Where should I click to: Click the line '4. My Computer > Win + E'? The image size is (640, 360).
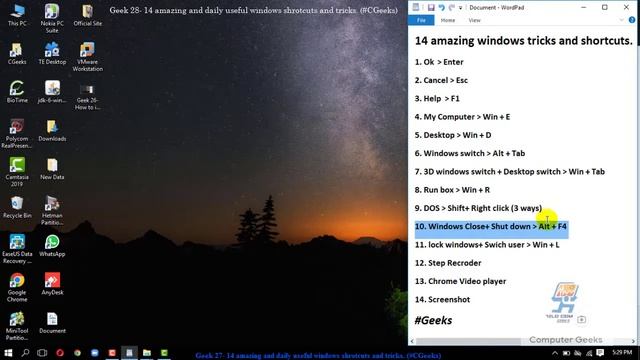tap(462, 117)
